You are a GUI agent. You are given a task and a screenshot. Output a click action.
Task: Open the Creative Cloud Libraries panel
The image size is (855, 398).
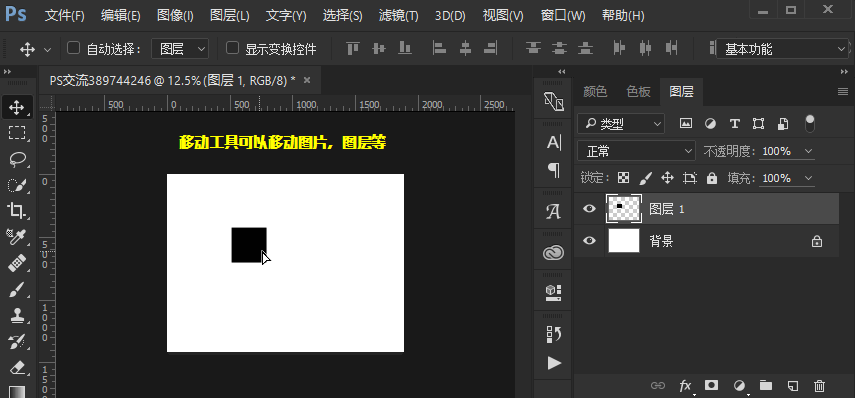[554, 252]
